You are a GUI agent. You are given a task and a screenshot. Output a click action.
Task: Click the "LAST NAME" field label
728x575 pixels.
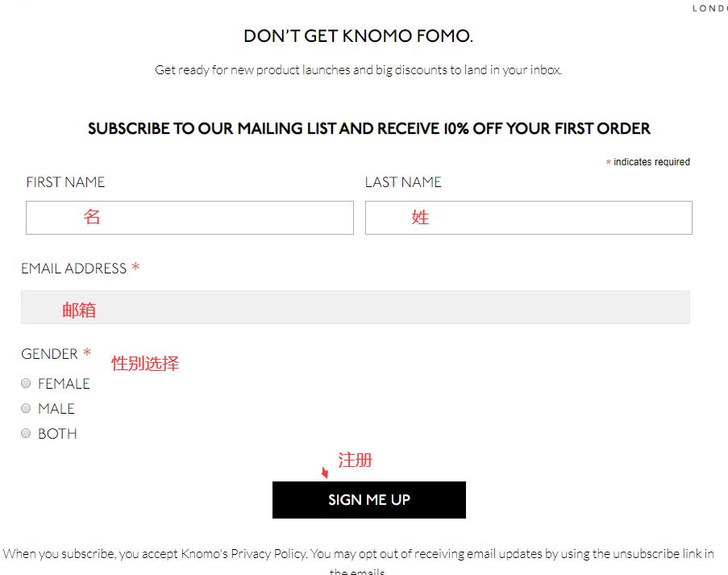click(403, 182)
